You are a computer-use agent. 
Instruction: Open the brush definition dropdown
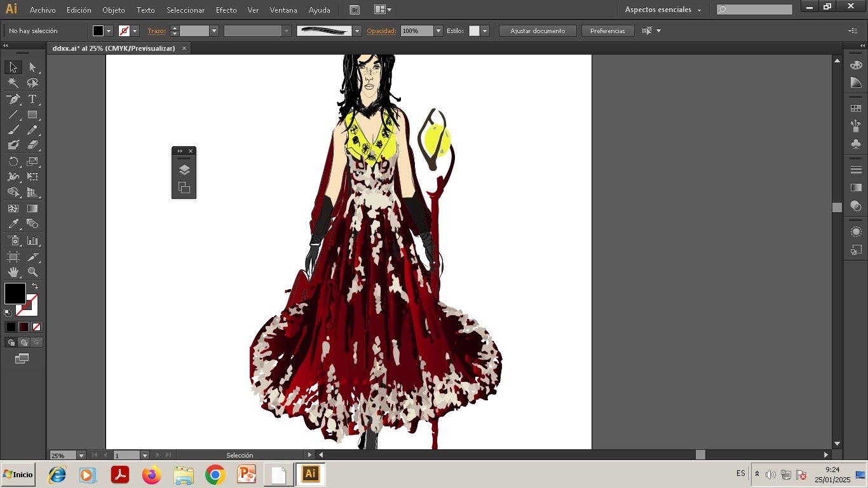pos(357,30)
